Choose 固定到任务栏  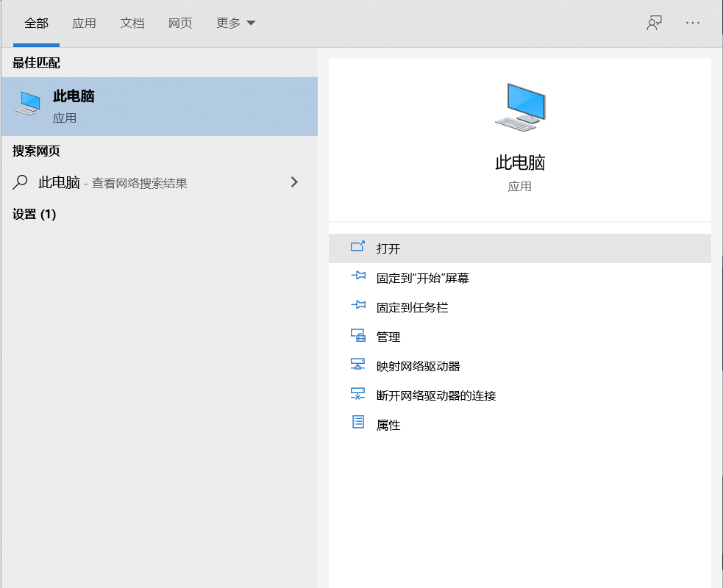[520, 307]
